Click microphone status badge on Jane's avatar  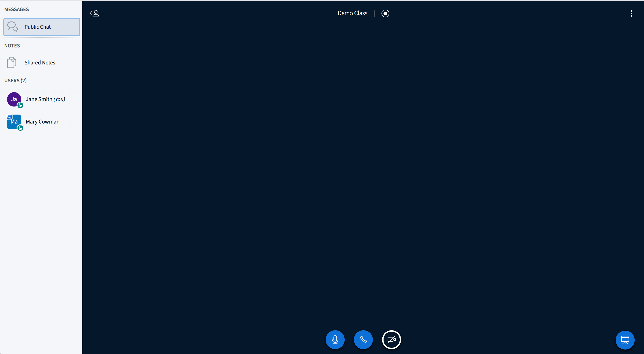[20, 105]
